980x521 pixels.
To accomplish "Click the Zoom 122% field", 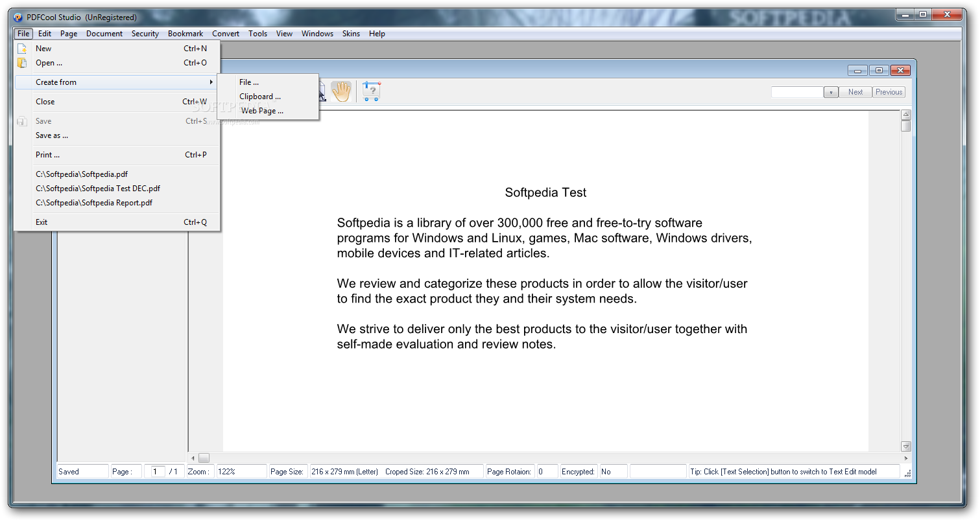I will click(241, 472).
